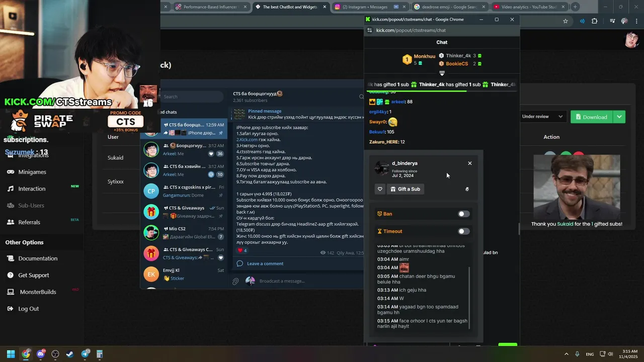The width and height of the screenshot is (644, 362).
Task: Click the Chrome profile avatar in the toolbar
Action: click(x=624, y=21)
